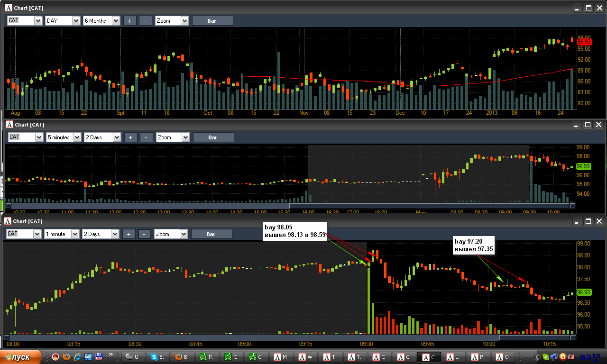Click the right scroll arrow of the 1 minute chart
Viewport: 607px width, 364px height.
pos(572,337)
